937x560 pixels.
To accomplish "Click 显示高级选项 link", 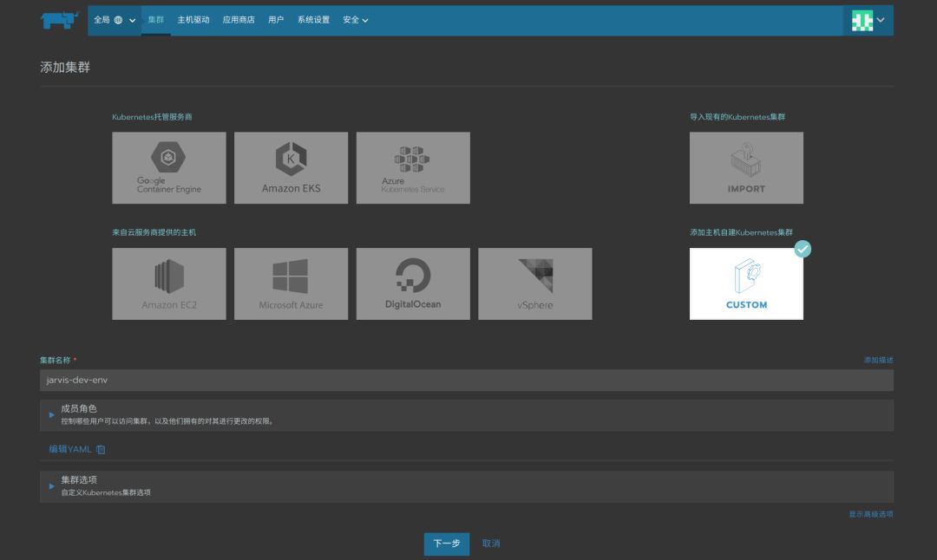I will pos(871,514).
